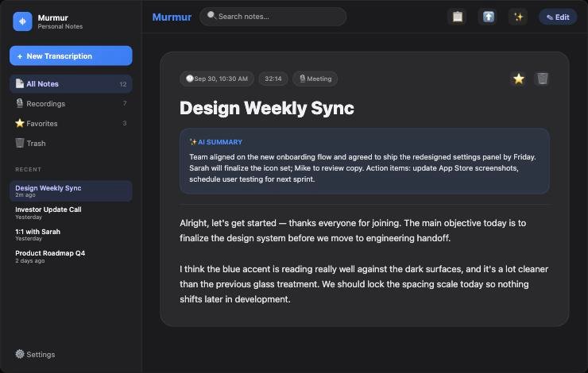Click the "Personal Notes" subtitle
Viewport: 588px width, 373px height.
[60, 27]
